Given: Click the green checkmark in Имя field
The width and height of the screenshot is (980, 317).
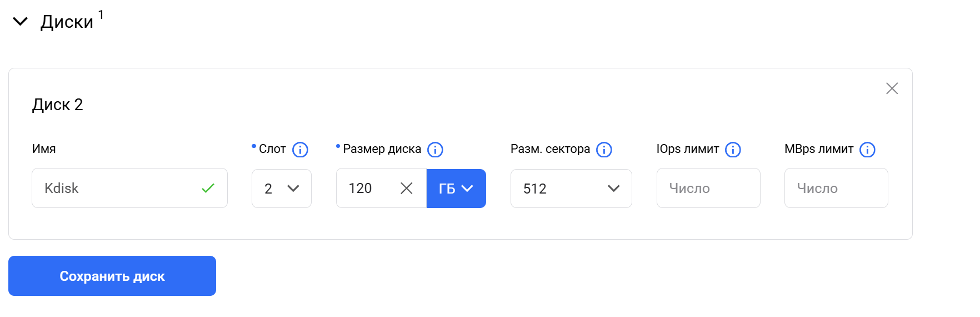Looking at the screenshot, I should 208,189.
